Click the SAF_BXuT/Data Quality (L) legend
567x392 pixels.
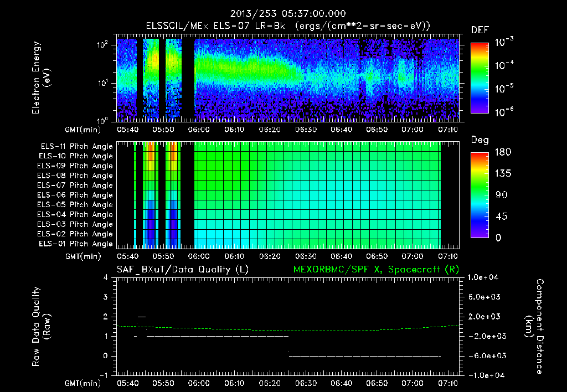[183, 270]
